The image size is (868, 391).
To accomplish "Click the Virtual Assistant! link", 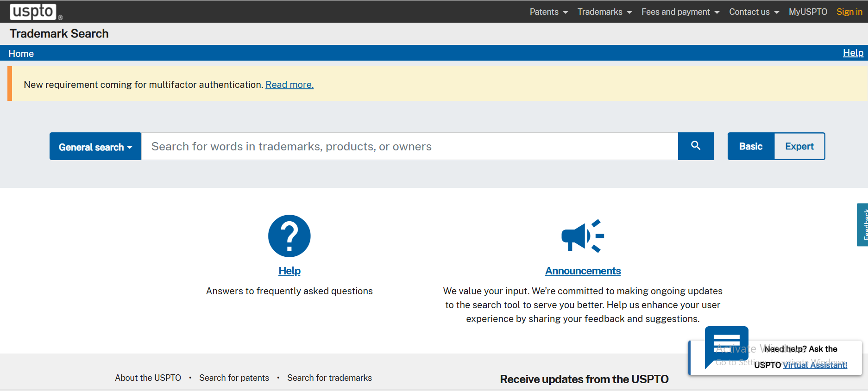I will (815, 365).
